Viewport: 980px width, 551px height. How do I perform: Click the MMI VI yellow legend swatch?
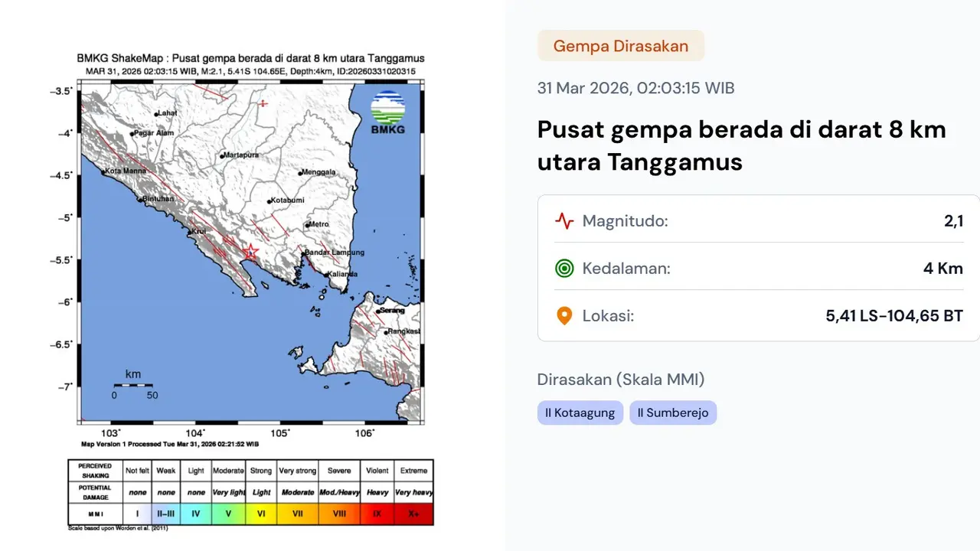click(x=262, y=514)
